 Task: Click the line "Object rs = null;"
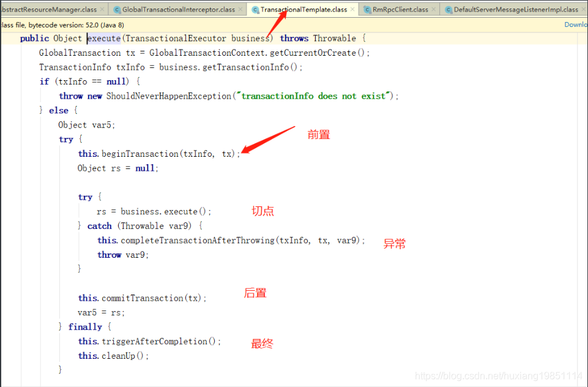tap(118, 168)
